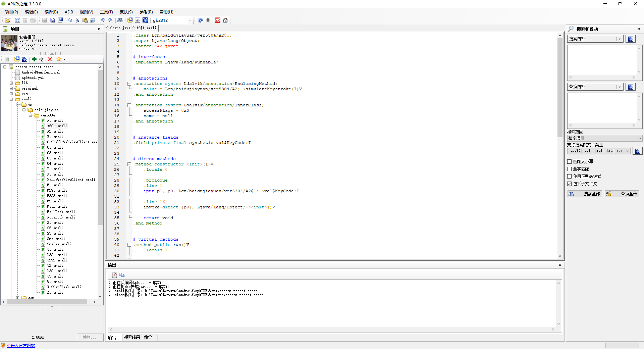The image size is (644, 349).
Task: Open Help via the blue question mark
Action: [200, 20]
